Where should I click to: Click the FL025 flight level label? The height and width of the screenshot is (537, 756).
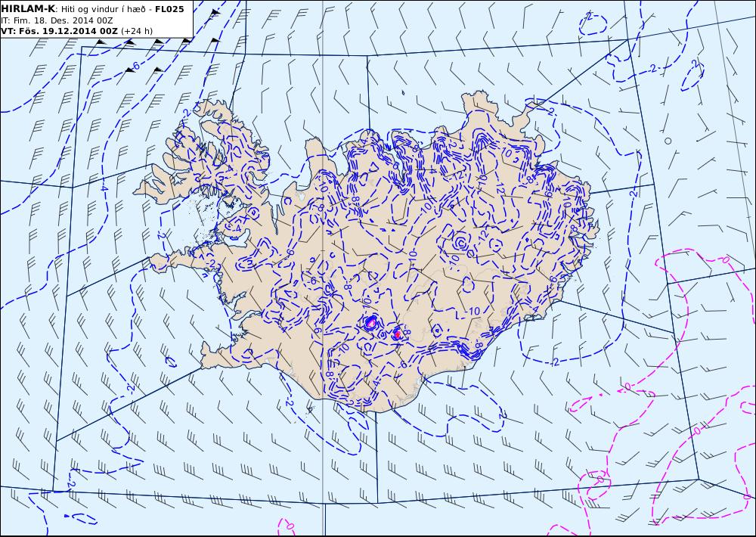pyautogui.click(x=169, y=9)
